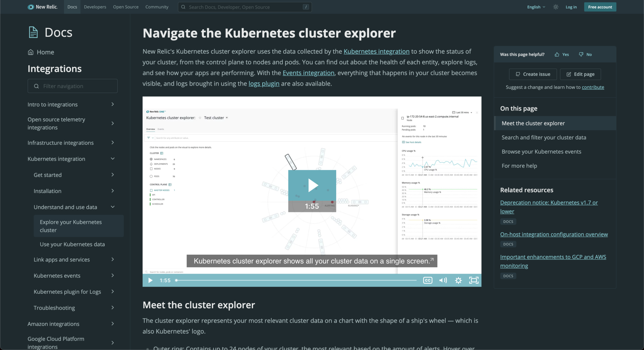Toggle closed captions CC in video player

(x=428, y=280)
